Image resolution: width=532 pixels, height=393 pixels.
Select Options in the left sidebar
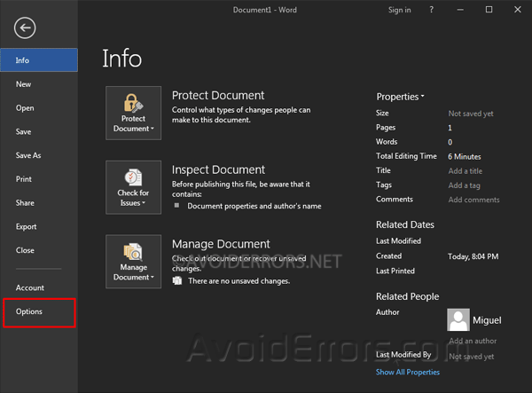click(x=29, y=311)
